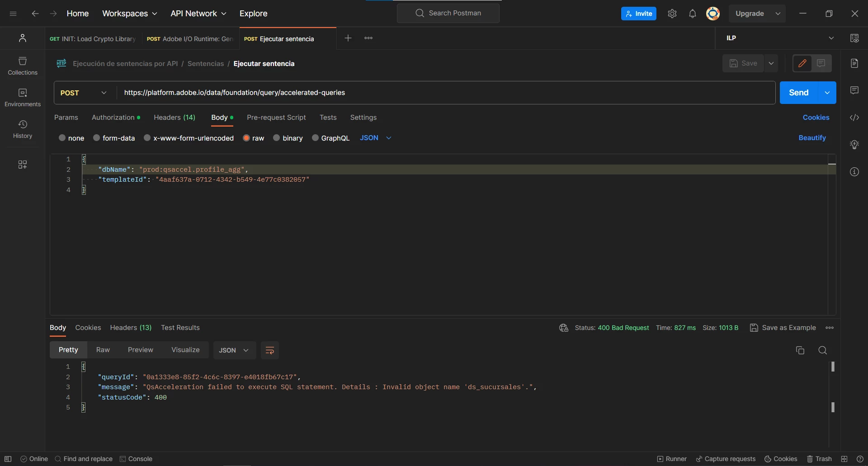
Task: Open the documentation icon in right sidebar
Action: tap(854, 63)
